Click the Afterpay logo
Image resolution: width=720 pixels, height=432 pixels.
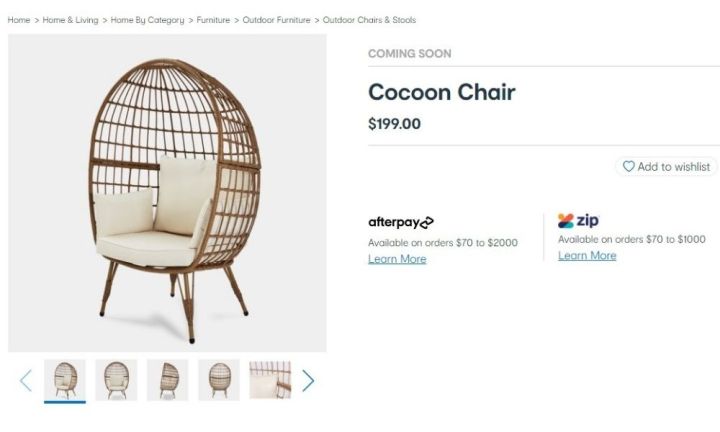(x=401, y=222)
